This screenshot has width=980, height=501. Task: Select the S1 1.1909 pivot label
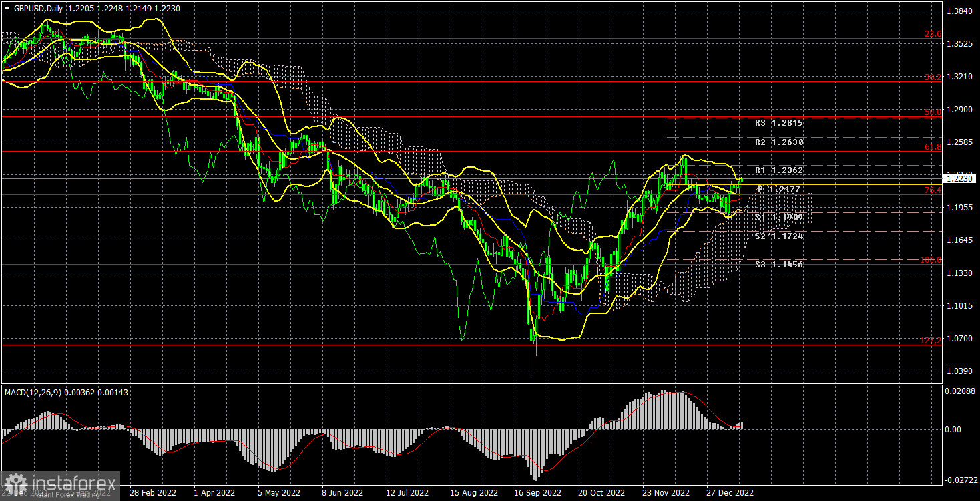point(779,218)
